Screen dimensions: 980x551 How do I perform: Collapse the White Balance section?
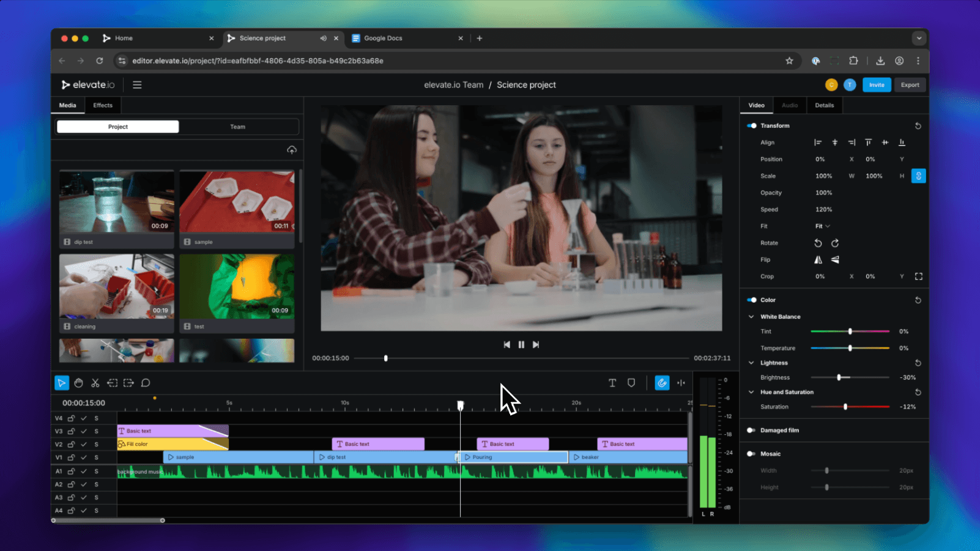point(751,317)
